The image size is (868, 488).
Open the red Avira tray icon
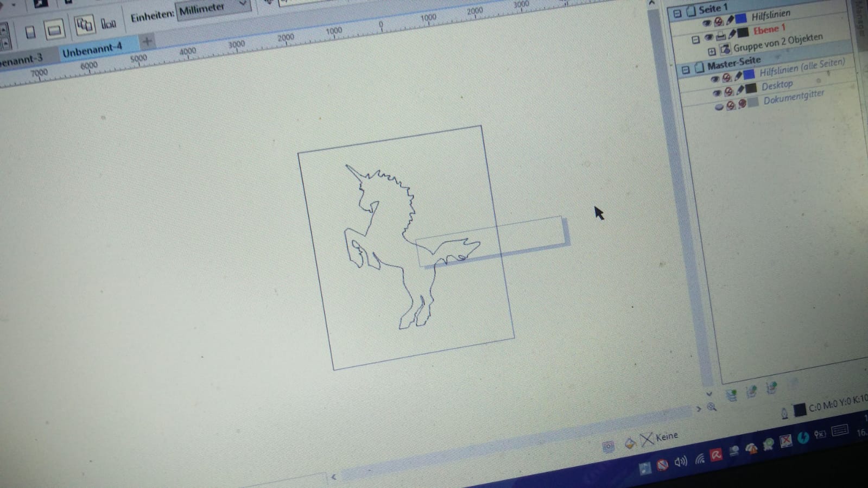[716, 455]
